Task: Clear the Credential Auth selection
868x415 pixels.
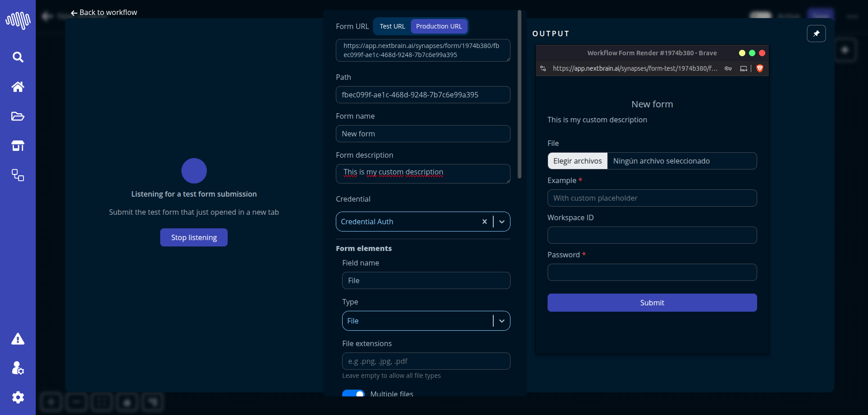Action: [484, 222]
